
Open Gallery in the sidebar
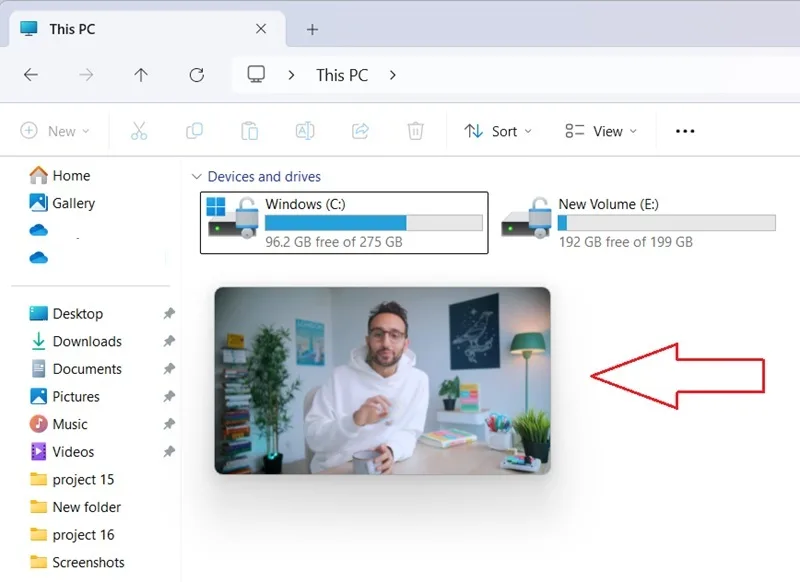(x=62, y=203)
